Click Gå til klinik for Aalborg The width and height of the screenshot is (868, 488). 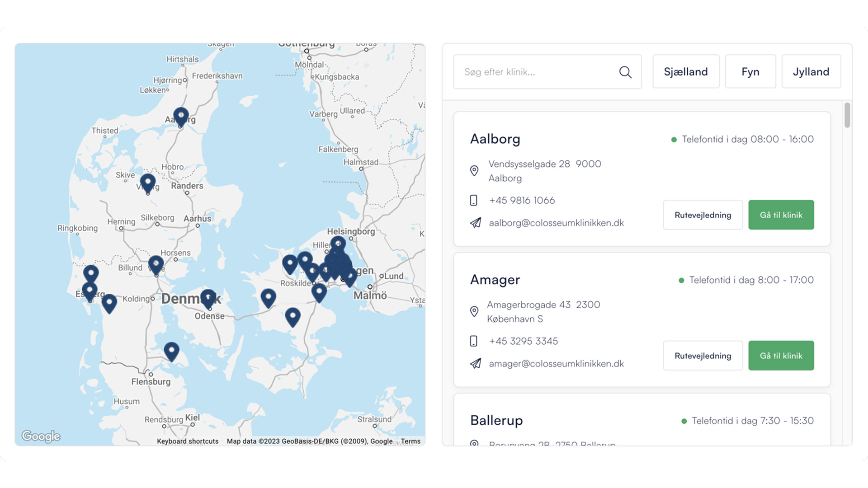(781, 215)
